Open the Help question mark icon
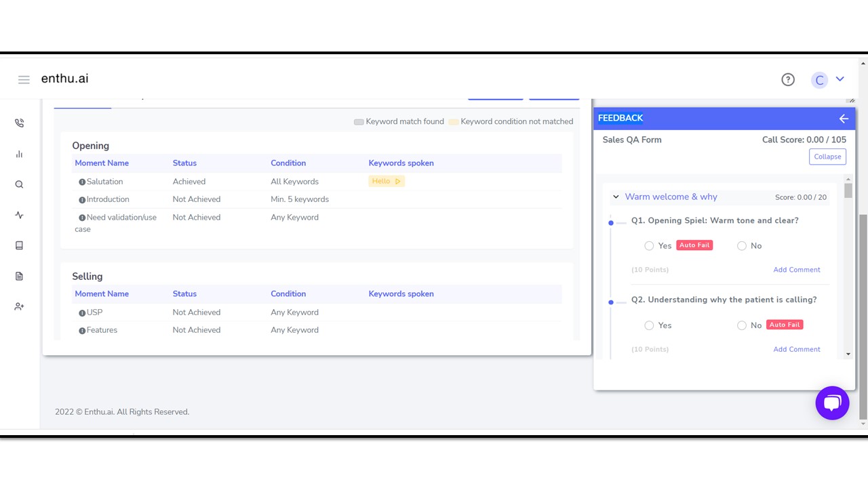This screenshot has width=868, height=488. 788,79
